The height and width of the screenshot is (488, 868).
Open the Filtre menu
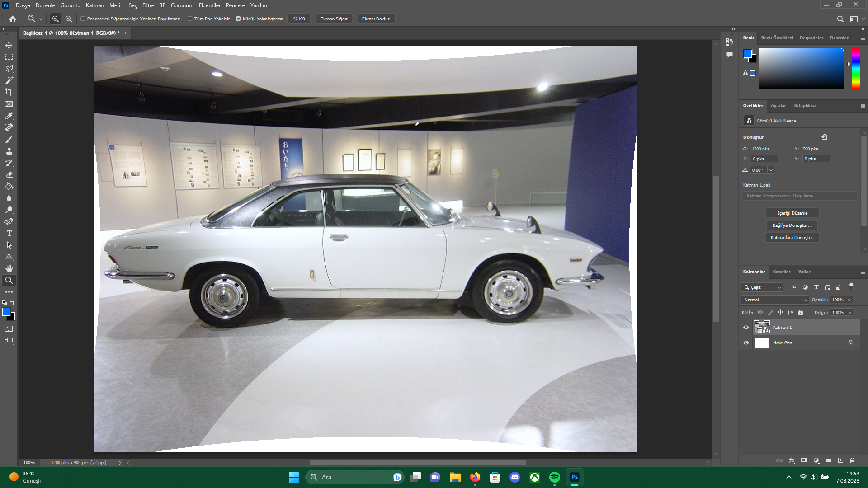[x=148, y=5]
